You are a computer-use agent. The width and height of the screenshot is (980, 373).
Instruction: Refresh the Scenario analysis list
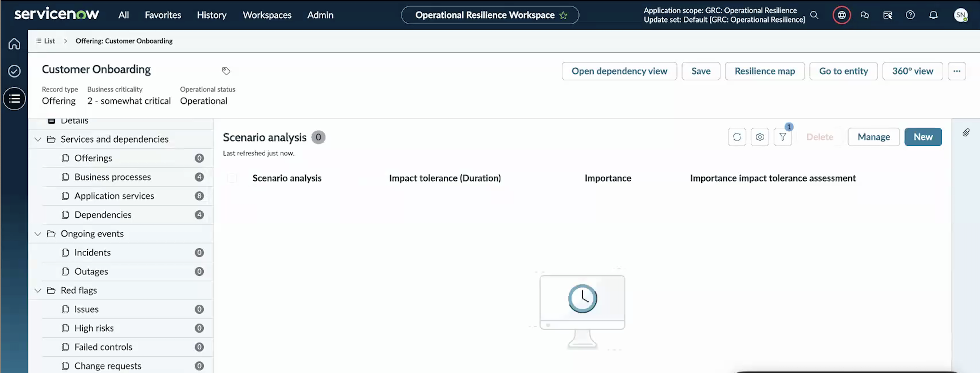pyautogui.click(x=737, y=137)
